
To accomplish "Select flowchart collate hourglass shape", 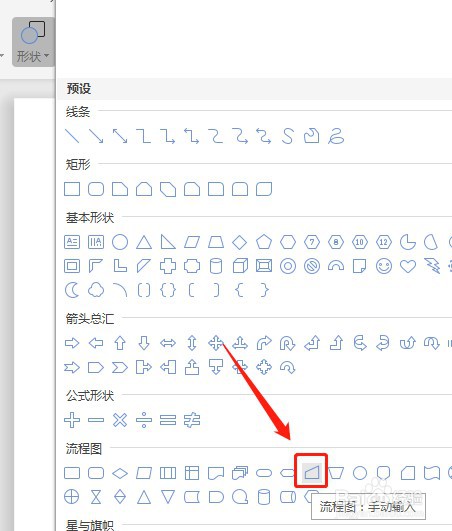I will tap(96, 497).
